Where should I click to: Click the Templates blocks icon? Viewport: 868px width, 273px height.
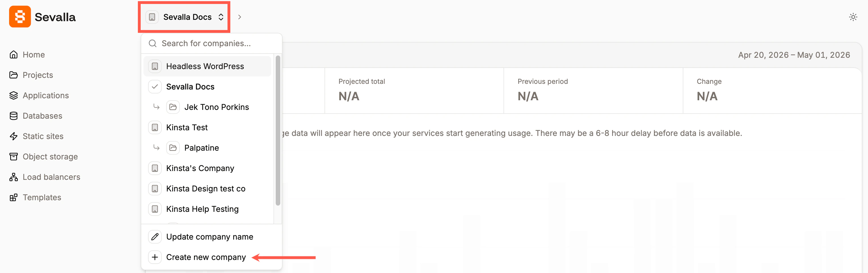click(x=14, y=197)
